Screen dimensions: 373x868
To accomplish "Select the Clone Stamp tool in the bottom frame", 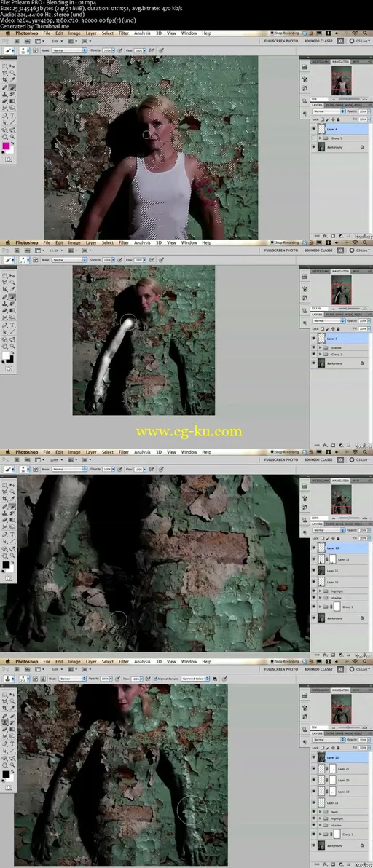I will pyautogui.click(x=5, y=722).
